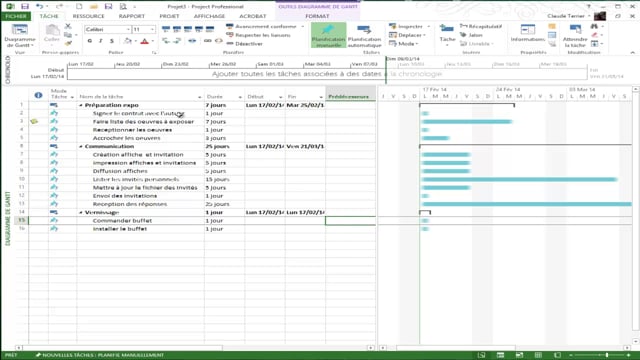Viewport: 640px width, 360px height.
Task: Click the zoom in plus in status bar
Action: pyautogui.click(x=629, y=355)
